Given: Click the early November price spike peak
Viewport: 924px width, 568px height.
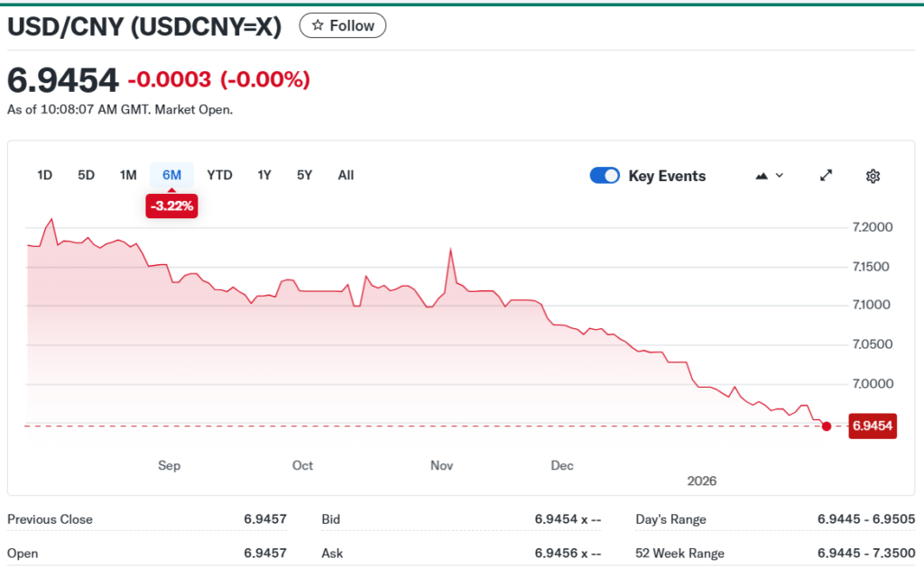Looking at the screenshot, I should pos(450,249).
